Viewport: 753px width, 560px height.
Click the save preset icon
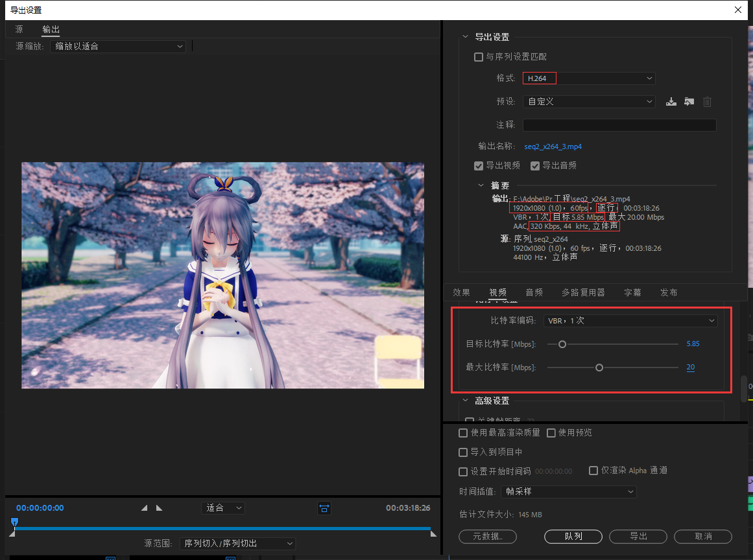671,102
